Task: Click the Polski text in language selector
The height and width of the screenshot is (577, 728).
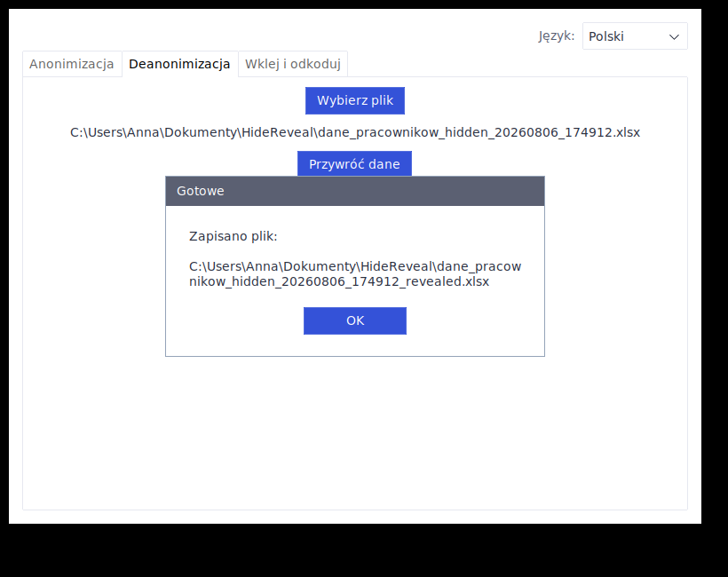Action: (605, 36)
